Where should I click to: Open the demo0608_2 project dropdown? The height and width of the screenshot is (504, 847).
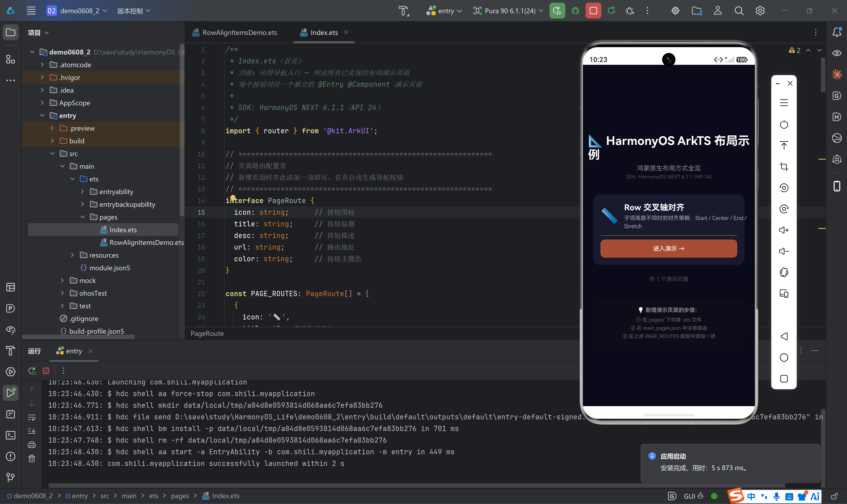77,11
